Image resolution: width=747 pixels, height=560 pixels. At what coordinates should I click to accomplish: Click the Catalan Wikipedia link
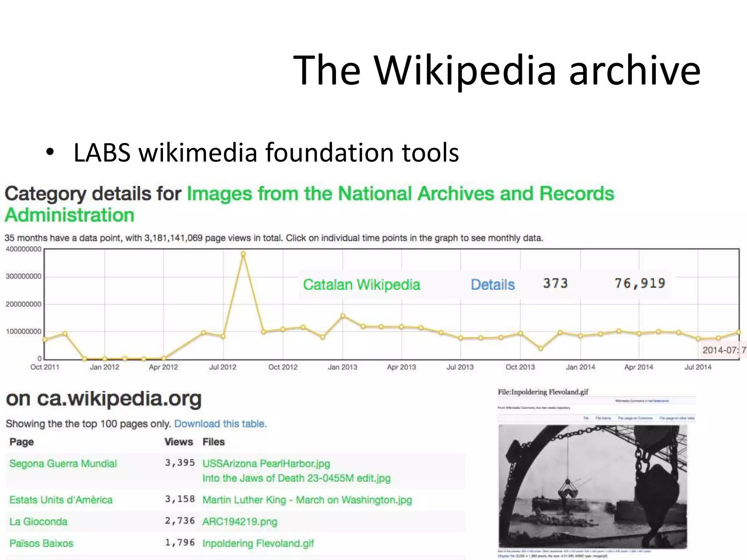point(361,284)
